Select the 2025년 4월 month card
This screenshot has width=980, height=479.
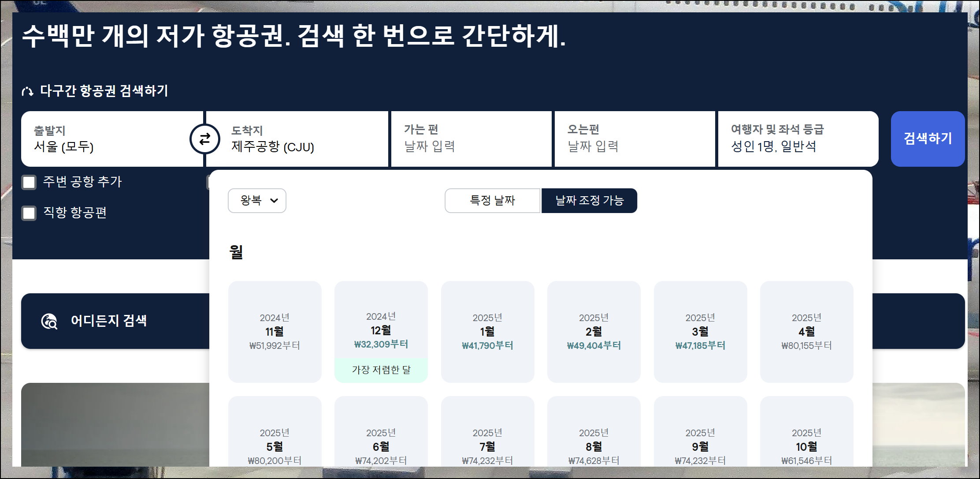(806, 331)
